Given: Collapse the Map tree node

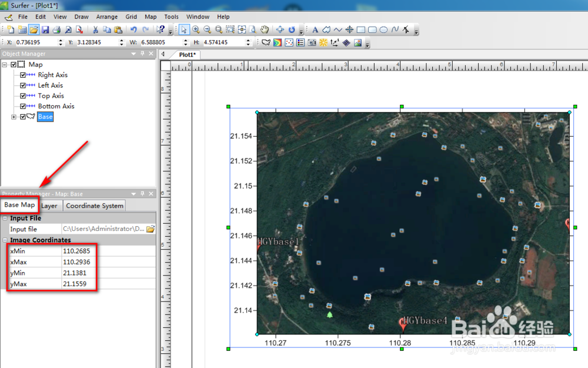Looking at the screenshot, I should click(5, 65).
